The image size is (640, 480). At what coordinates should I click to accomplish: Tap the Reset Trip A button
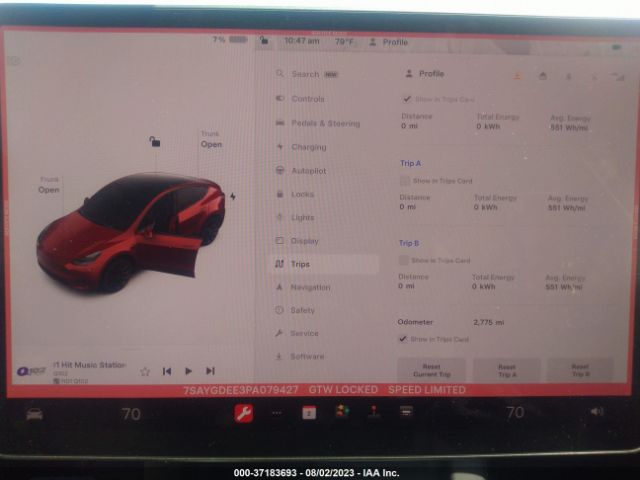[x=507, y=370]
